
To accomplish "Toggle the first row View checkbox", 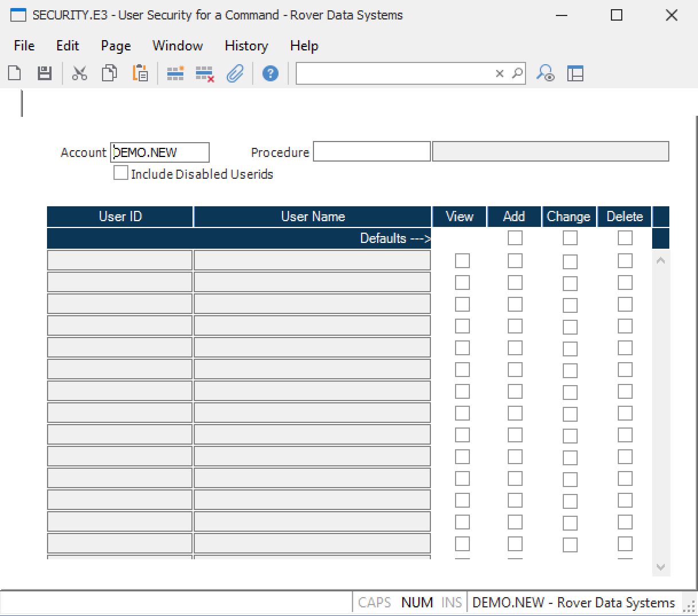I will tap(462, 261).
